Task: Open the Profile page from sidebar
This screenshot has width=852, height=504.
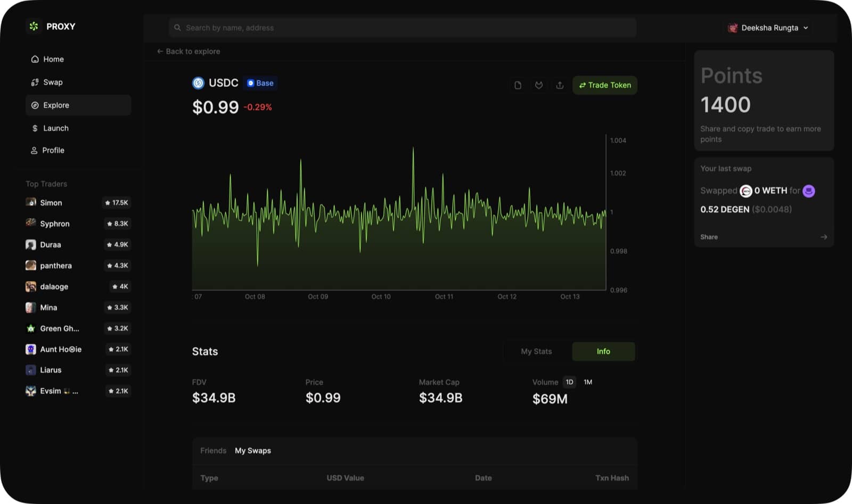Action: point(78,150)
